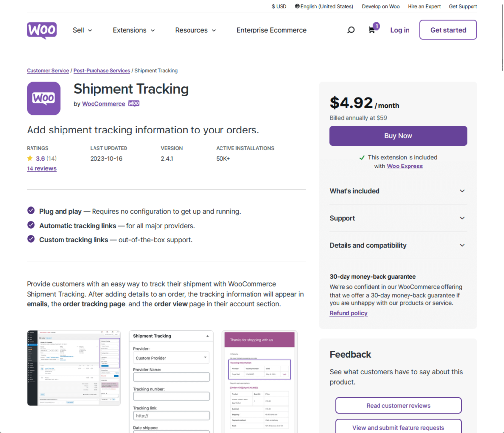Click the Feedback heading
The image size is (504, 433).
350,354
